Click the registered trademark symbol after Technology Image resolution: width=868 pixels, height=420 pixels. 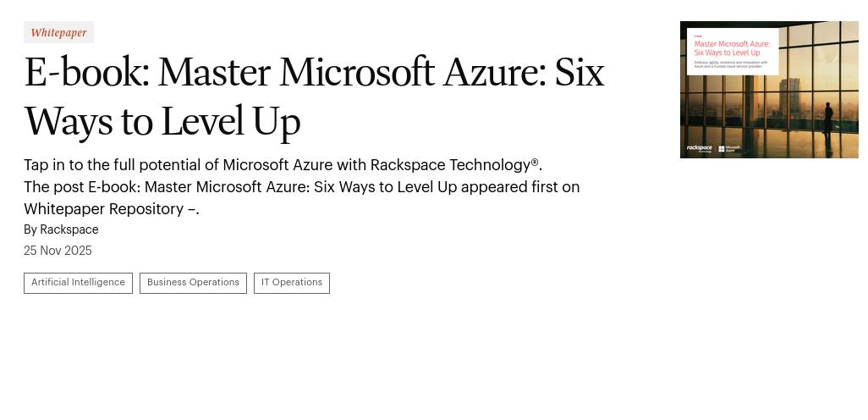[x=535, y=162]
